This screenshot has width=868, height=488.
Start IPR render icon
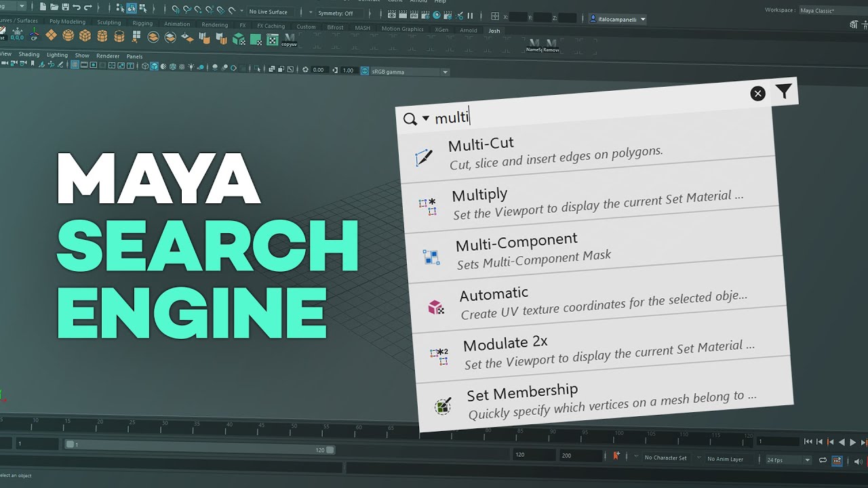414,14
